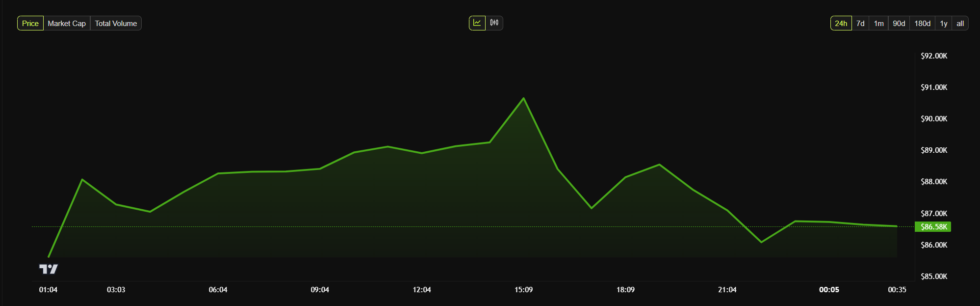This screenshot has height=306, width=980.
Task: Click the 03:03 time axis label
Action: 116,290
